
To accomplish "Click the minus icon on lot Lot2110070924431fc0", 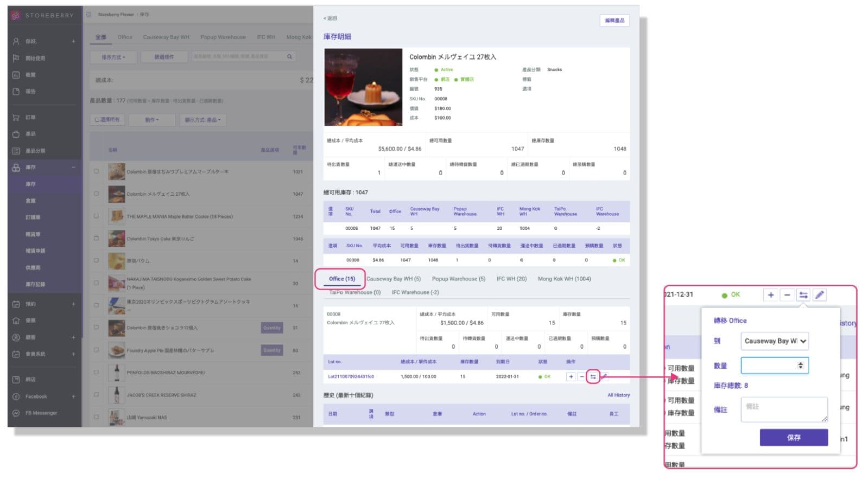I will tap(581, 376).
